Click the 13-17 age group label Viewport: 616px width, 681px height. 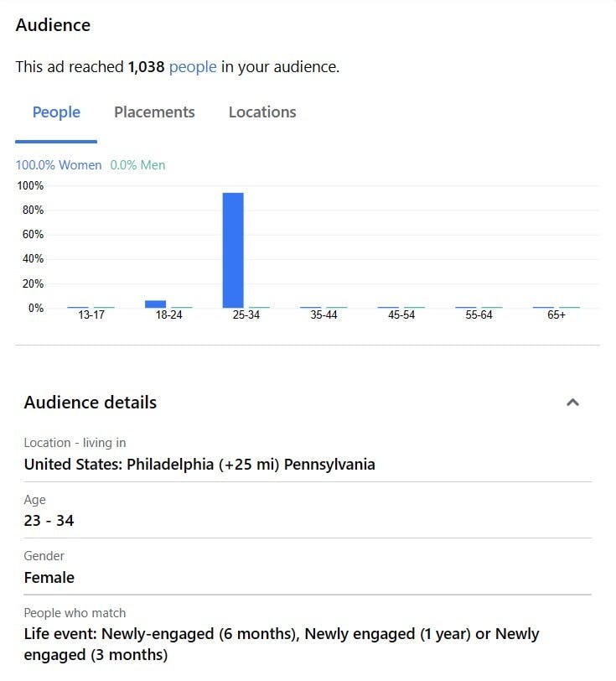coord(91,315)
